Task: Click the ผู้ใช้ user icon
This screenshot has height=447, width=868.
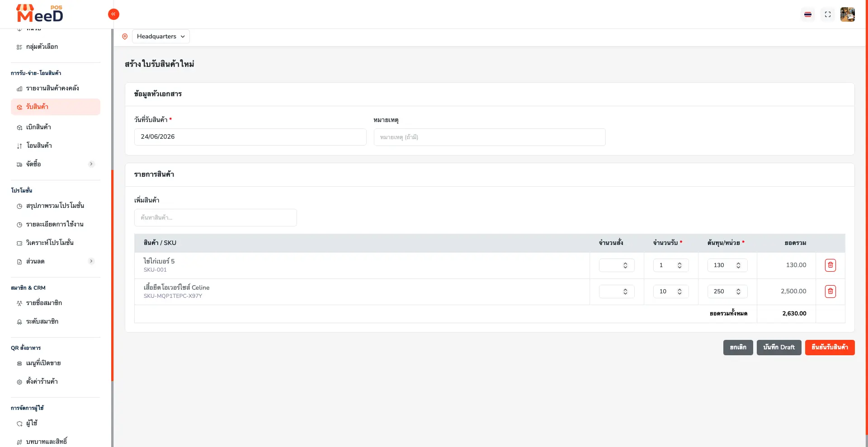Action: 19,423
